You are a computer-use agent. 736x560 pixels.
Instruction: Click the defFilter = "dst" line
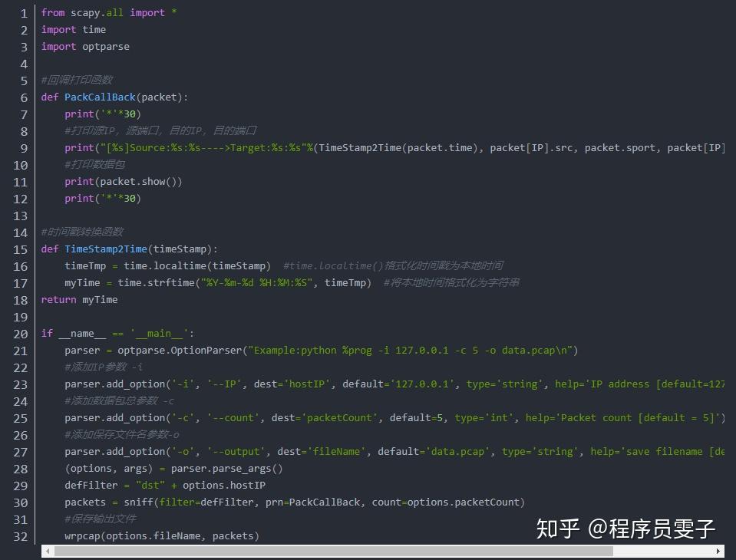click(x=165, y=486)
